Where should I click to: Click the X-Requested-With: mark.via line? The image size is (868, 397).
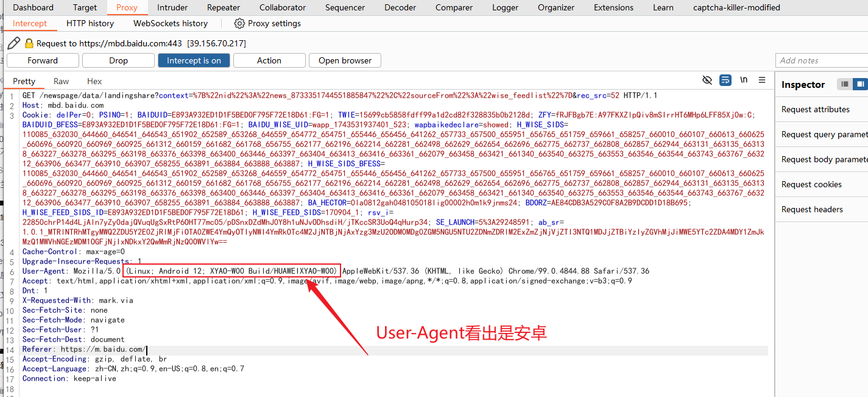point(78,300)
